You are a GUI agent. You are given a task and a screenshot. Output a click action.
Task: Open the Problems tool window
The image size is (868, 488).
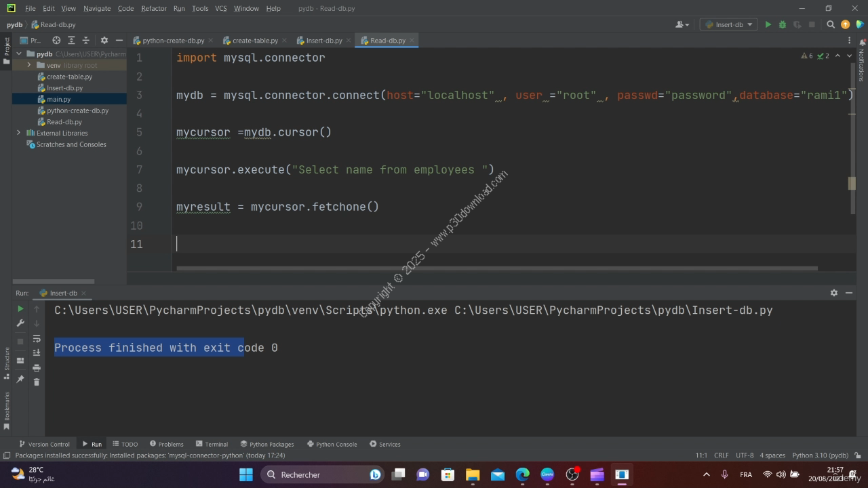(x=166, y=444)
